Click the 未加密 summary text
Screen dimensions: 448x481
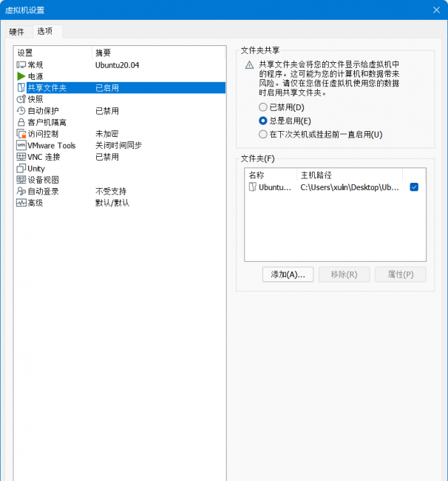[x=106, y=134]
